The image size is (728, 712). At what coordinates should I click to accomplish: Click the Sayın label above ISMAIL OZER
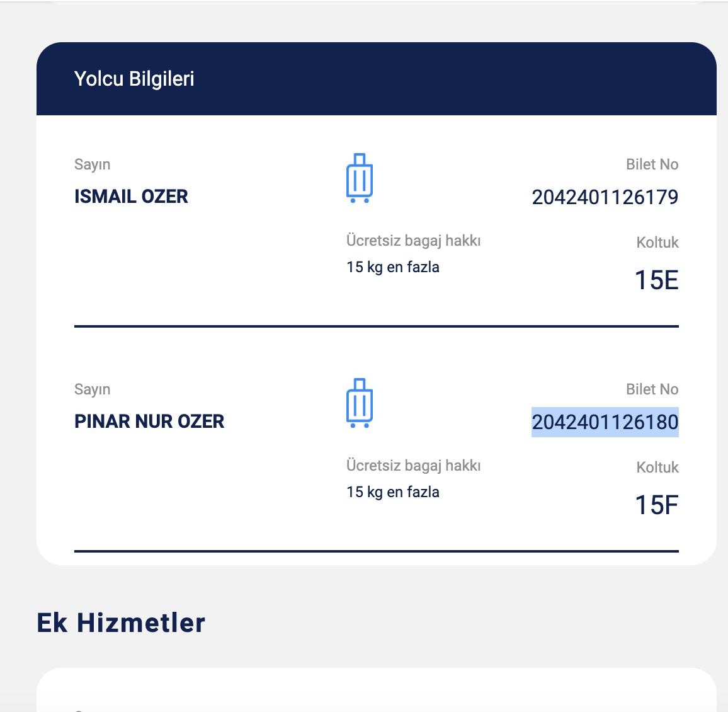coord(93,164)
